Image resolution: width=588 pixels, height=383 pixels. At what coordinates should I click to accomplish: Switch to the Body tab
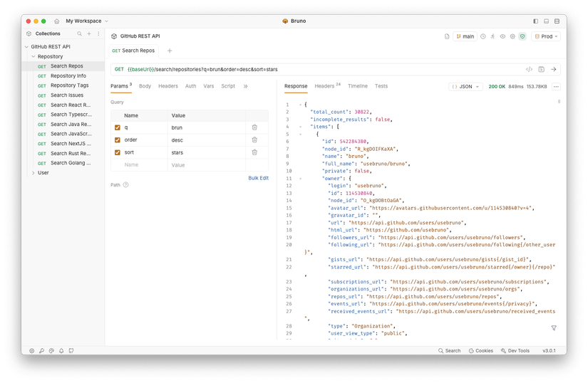pyautogui.click(x=145, y=86)
